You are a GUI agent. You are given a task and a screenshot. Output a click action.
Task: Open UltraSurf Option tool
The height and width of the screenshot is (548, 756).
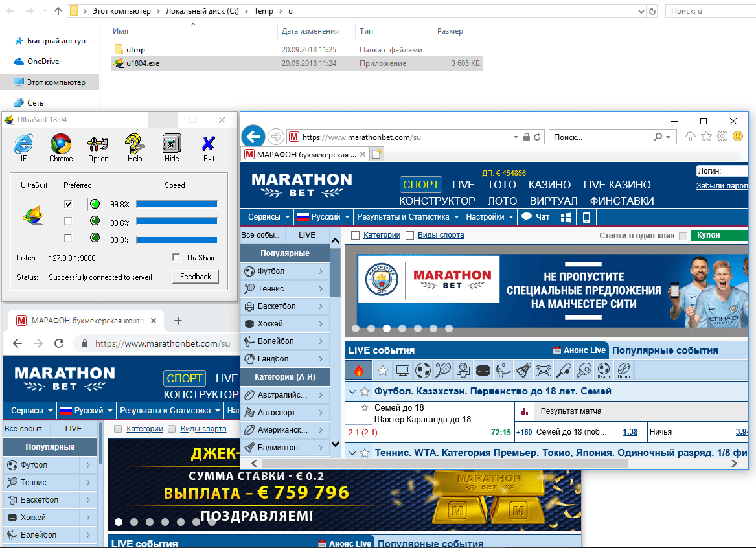click(x=98, y=147)
